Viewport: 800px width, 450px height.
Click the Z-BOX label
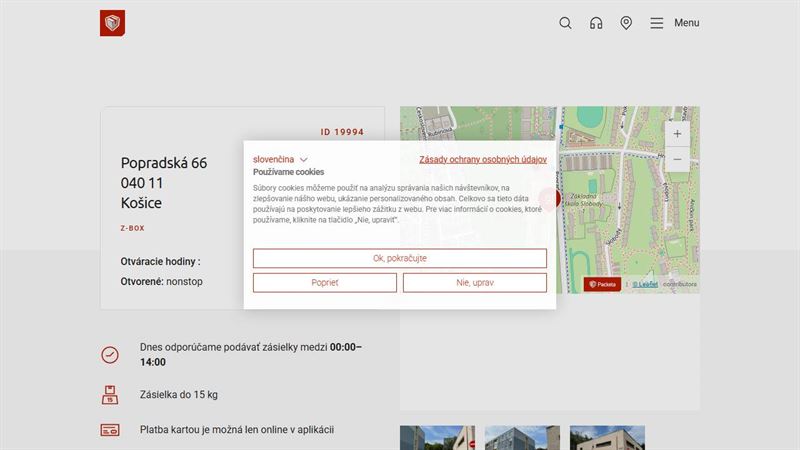133,228
